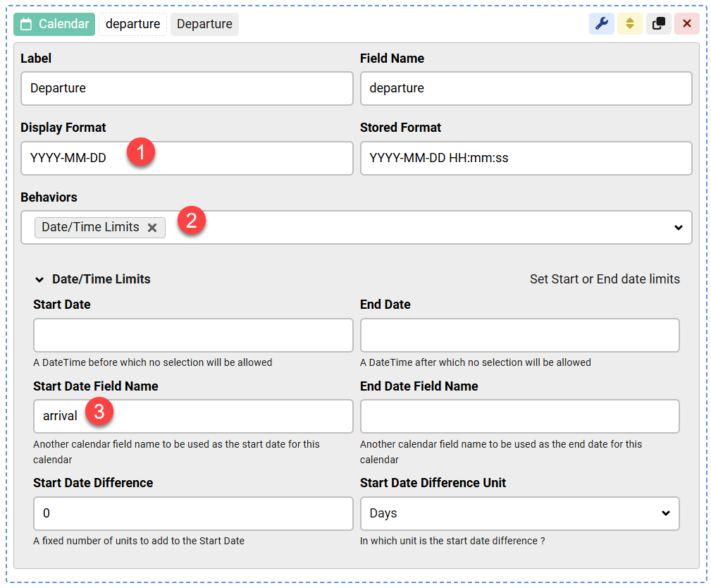Click the yellow reorder arrows icon

629,23
